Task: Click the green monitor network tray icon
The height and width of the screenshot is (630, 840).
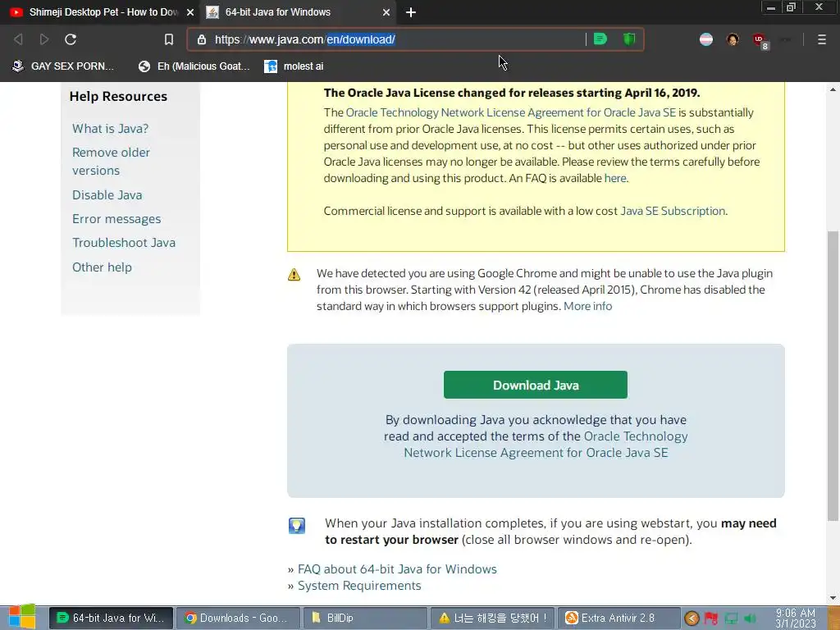Action: [731, 619]
